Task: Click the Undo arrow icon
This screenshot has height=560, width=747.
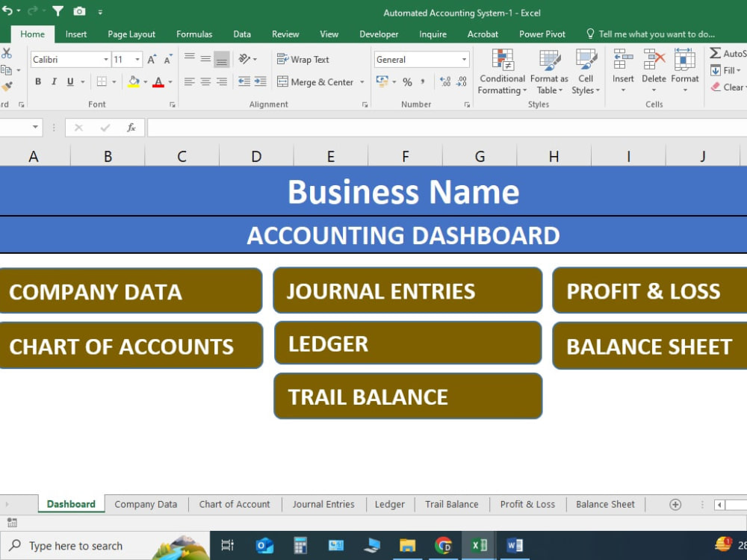Action: 7,11
